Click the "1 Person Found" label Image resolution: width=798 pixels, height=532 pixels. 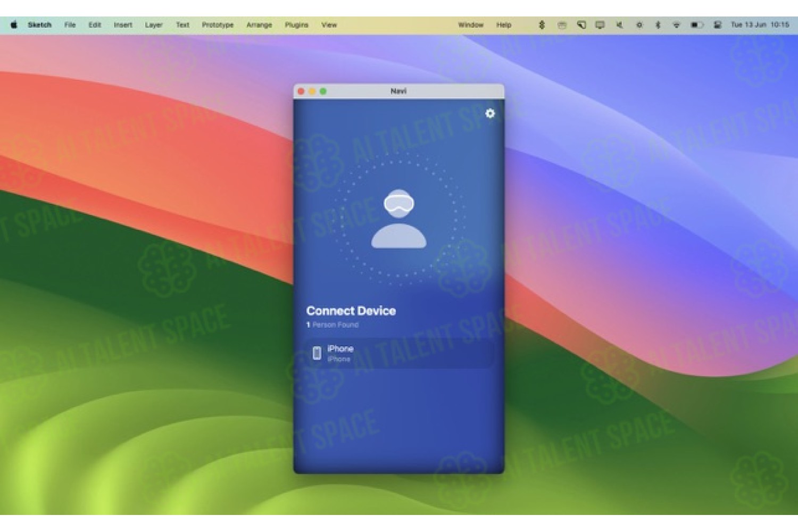point(332,325)
